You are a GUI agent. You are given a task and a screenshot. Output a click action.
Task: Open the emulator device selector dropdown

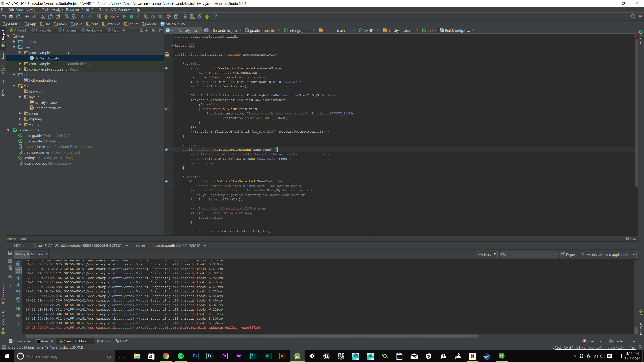(127, 245)
